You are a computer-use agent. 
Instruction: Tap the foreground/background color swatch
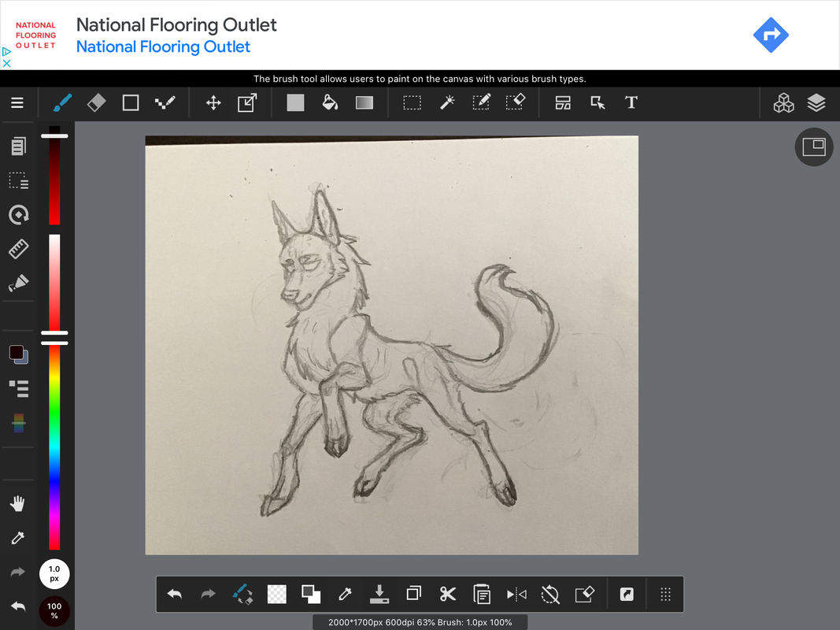click(x=19, y=354)
